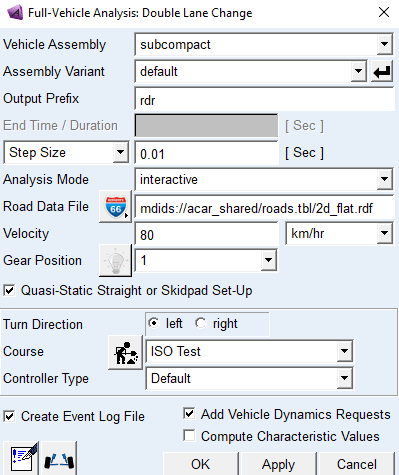Click the assembly variant enter-arrow icon
The height and width of the screenshot is (475, 399).
(382, 71)
